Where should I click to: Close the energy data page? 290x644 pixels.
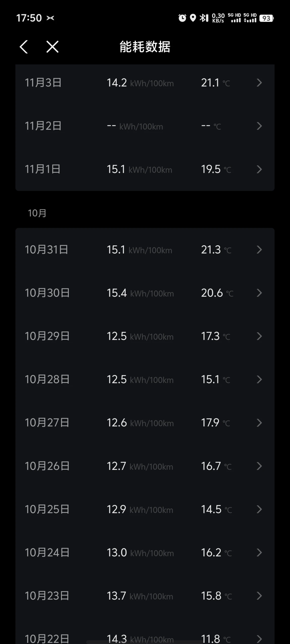[52, 47]
